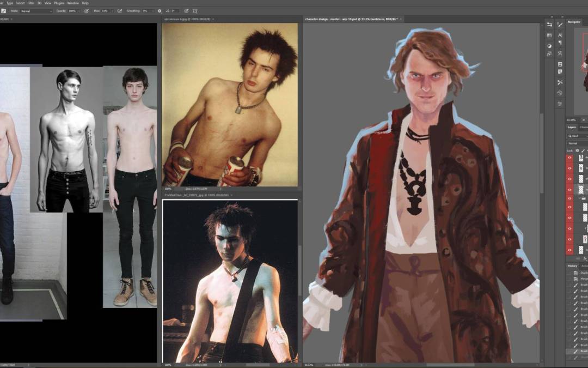Open the brush Mode dropdown
The width and height of the screenshot is (588, 368).
point(36,10)
